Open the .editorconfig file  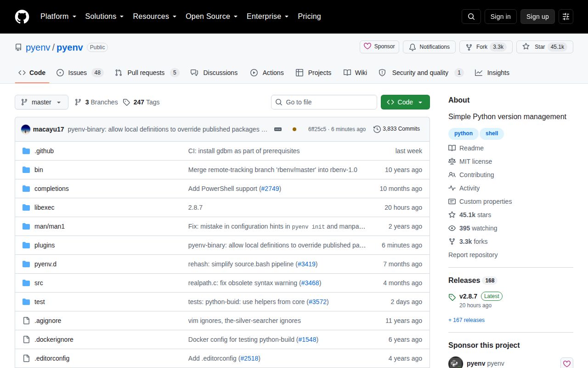[x=52, y=358]
